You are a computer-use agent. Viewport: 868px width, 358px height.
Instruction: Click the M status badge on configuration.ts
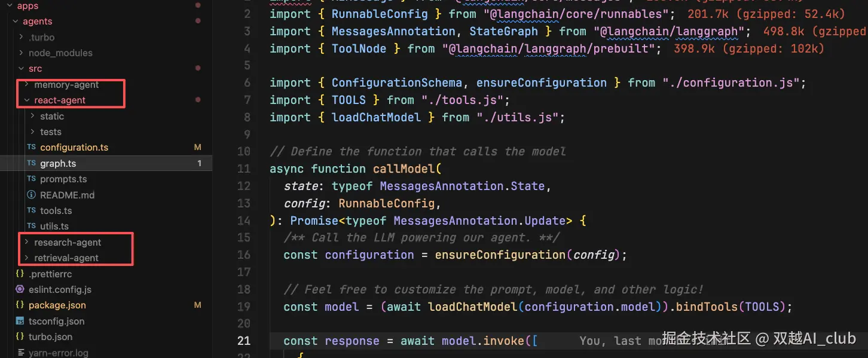[x=198, y=147]
